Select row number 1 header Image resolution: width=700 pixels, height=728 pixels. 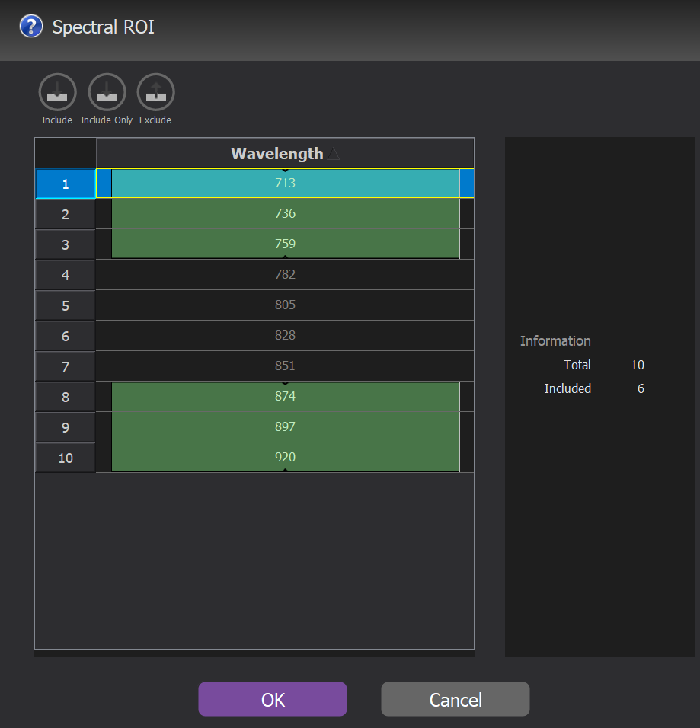(x=66, y=184)
